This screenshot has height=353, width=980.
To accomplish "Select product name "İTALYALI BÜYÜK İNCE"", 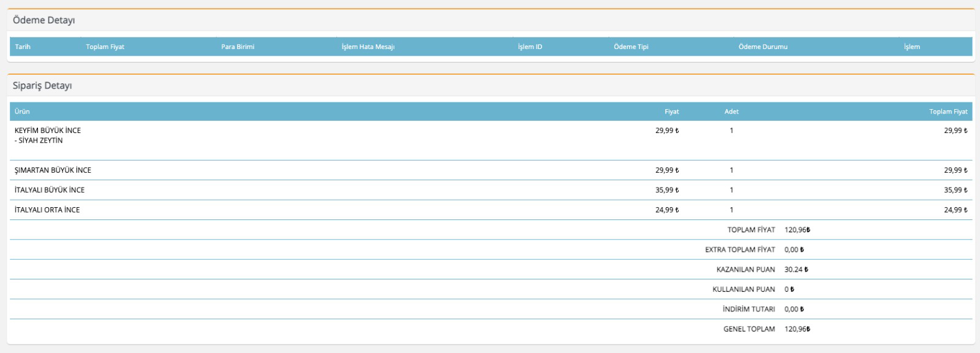I will point(50,190).
